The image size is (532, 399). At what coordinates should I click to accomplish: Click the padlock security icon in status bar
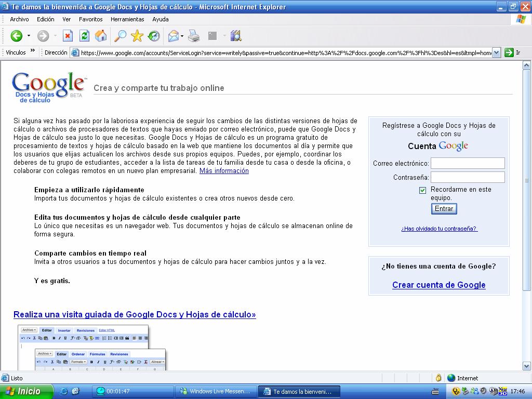click(438, 378)
